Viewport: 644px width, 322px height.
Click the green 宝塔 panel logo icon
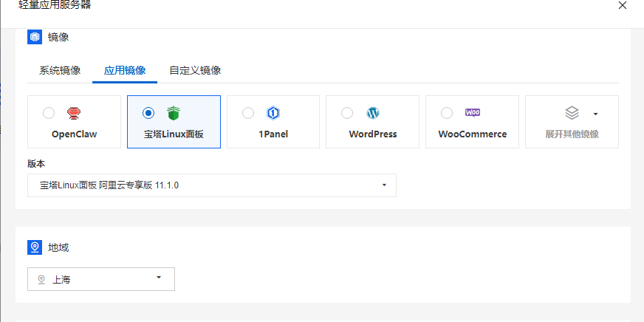click(x=173, y=113)
